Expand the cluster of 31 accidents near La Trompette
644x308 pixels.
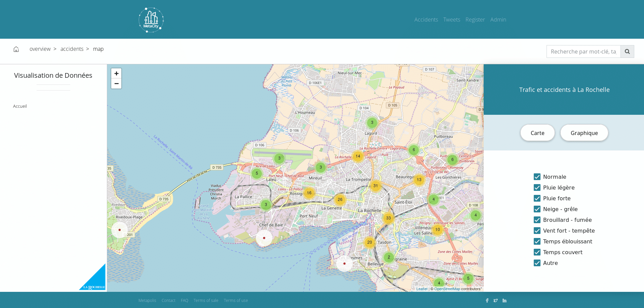[375, 185]
